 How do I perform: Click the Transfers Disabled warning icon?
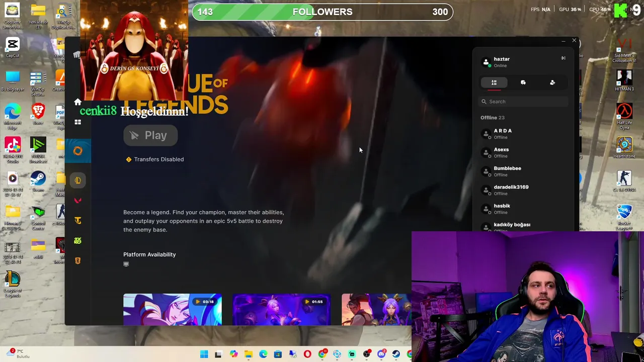[x=129, y=159]
